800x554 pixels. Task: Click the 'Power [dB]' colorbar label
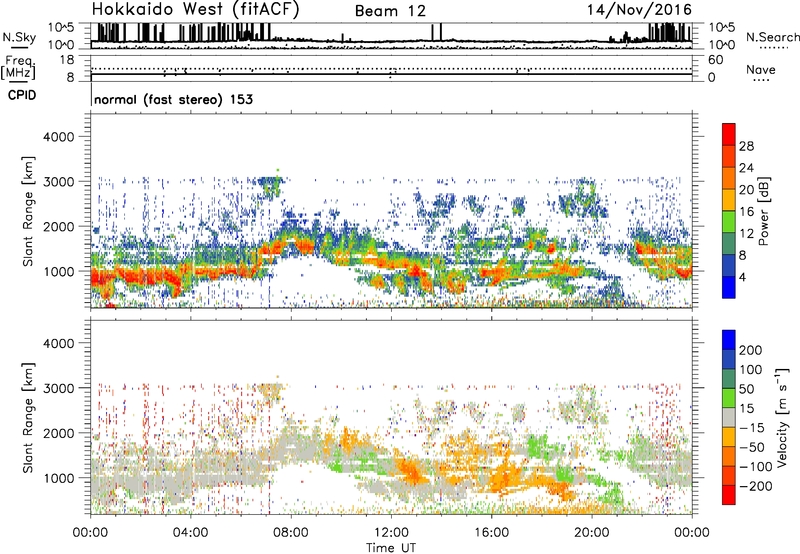(763, 211)
